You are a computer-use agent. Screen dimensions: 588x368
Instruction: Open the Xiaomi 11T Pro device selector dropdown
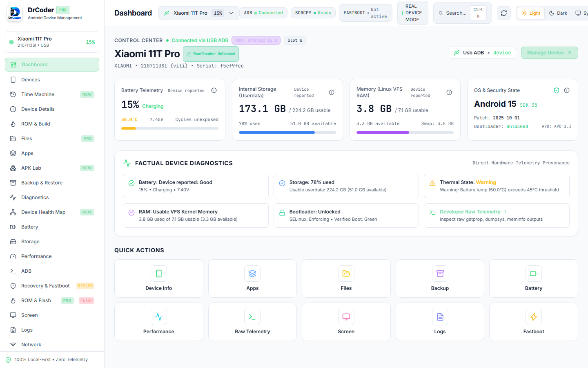198,13
